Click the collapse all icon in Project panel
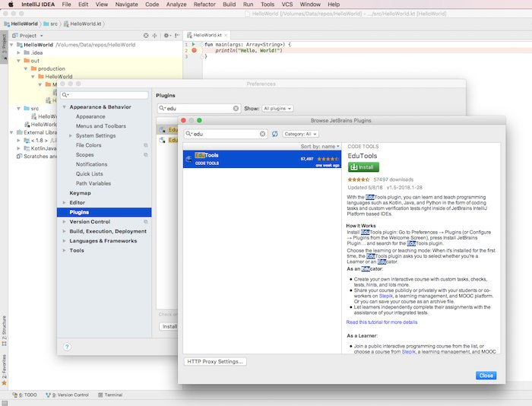The image size is (532, 406). pyautogui.click(x=155, y=35)
